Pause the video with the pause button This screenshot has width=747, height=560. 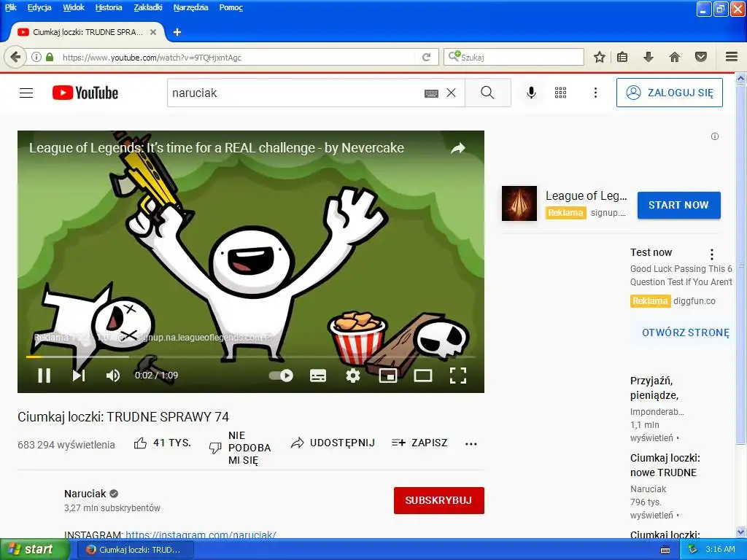pos(44,376)
